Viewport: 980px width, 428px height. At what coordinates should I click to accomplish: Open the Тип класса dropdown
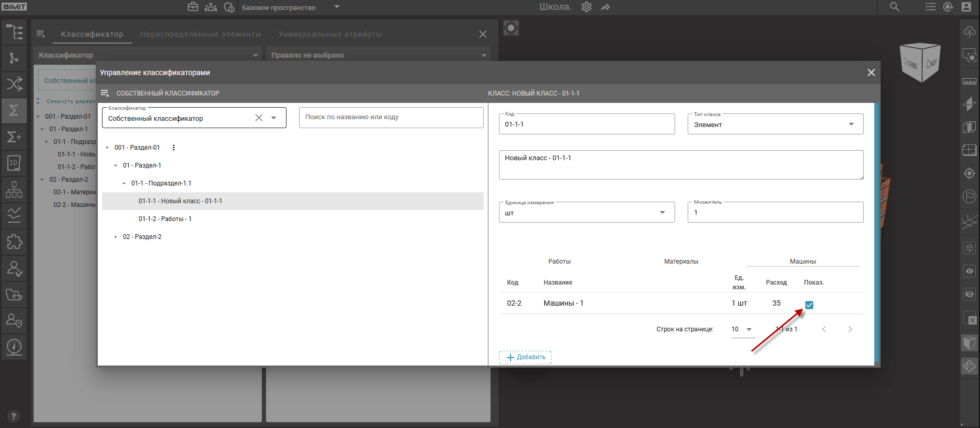pos(775,124)
